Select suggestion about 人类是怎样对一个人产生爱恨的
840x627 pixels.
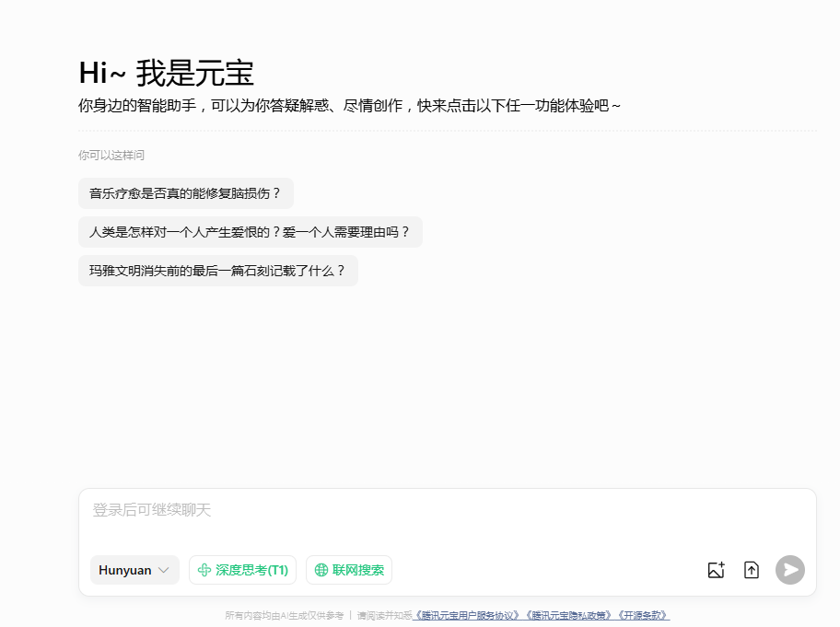251,232
